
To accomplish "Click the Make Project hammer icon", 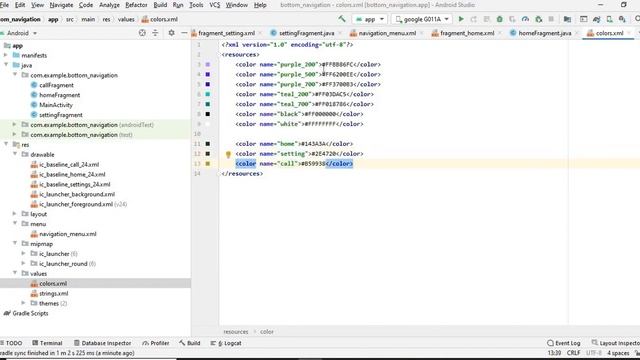I will pyautogui.click(x=342, y=19).
